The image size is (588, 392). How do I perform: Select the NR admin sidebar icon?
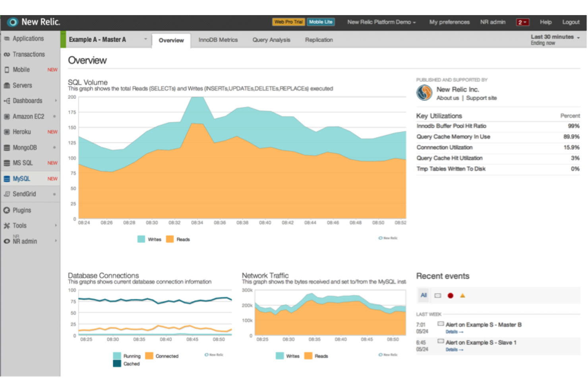point(7,241)
